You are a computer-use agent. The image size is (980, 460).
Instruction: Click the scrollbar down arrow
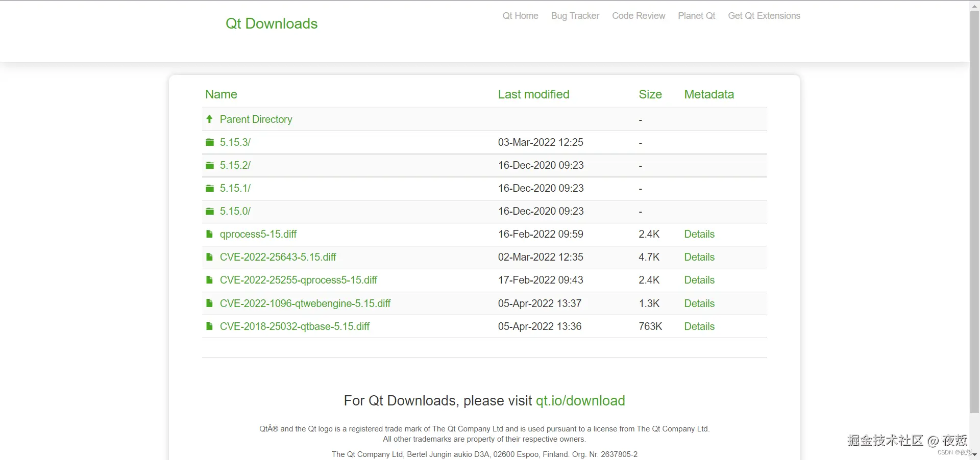coord(974,454)
